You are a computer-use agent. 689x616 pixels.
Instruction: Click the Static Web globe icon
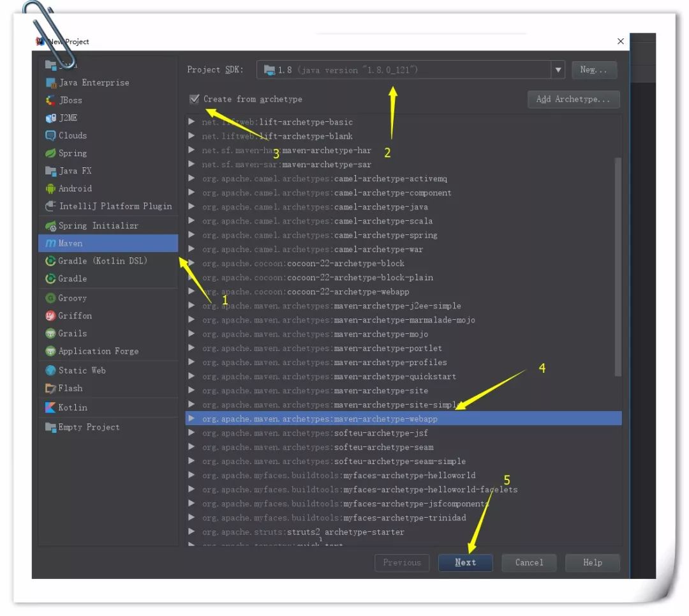50,370
